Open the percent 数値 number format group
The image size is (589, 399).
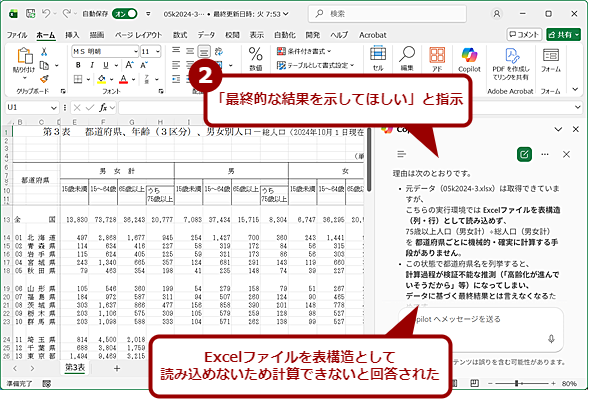point(255,58)
